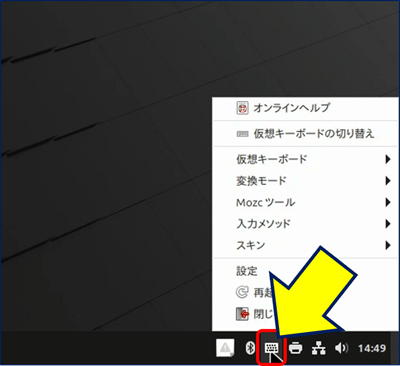
Task: Open the printer tray icon
Action: tap(295, 348)
